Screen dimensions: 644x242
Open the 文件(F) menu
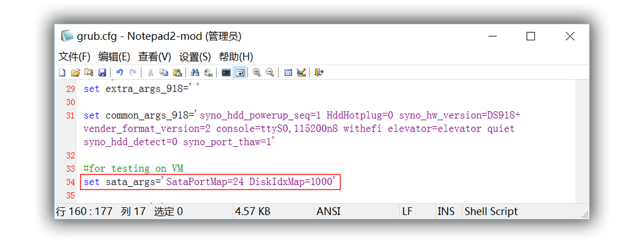click(74, 56)
